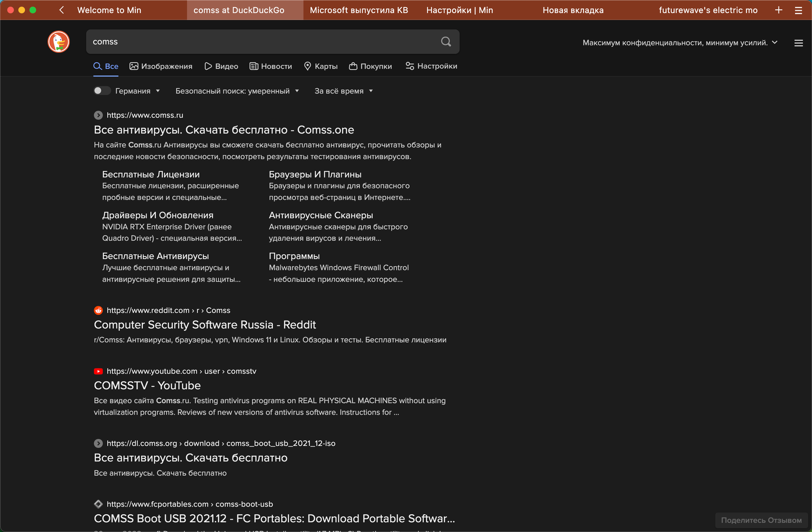
Task: Open DuckDuckGo side menu icon
Action: coord(798,43)
